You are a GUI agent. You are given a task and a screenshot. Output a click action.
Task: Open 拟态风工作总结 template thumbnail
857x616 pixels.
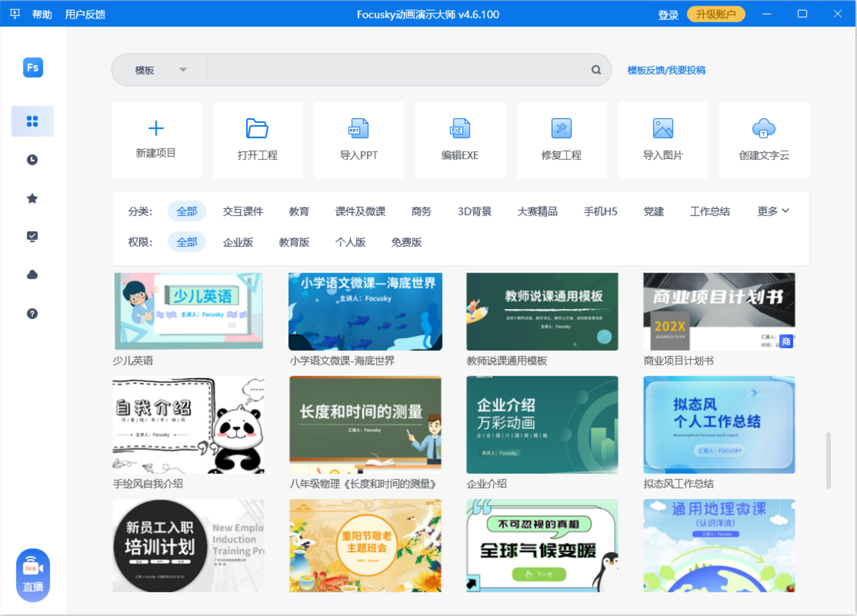(x=719, y=425)
